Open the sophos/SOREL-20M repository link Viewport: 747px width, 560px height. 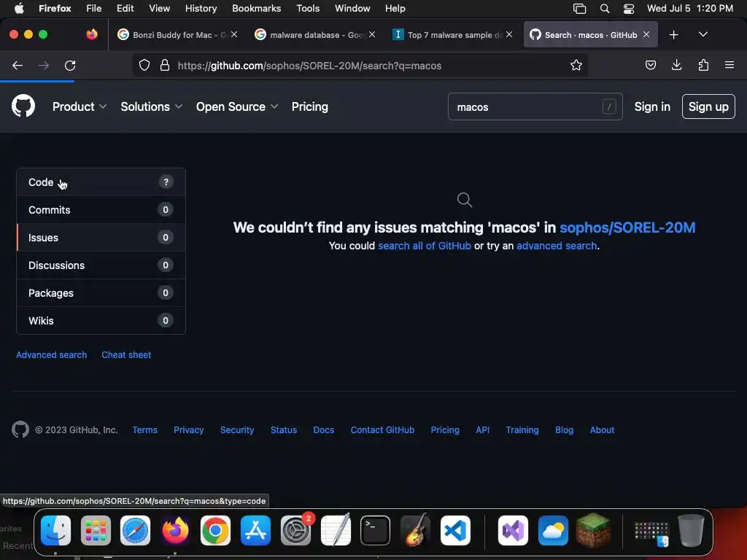627,227
